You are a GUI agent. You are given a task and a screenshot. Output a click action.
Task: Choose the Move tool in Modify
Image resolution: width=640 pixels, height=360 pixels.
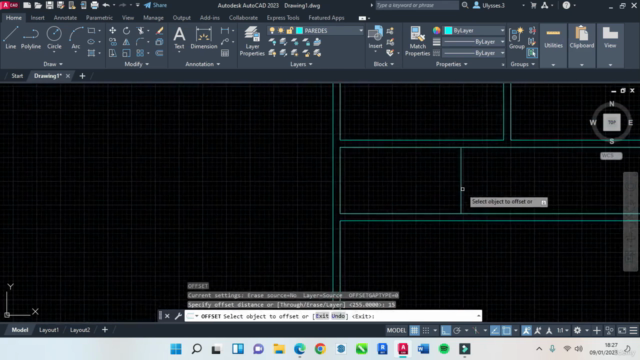113,31
